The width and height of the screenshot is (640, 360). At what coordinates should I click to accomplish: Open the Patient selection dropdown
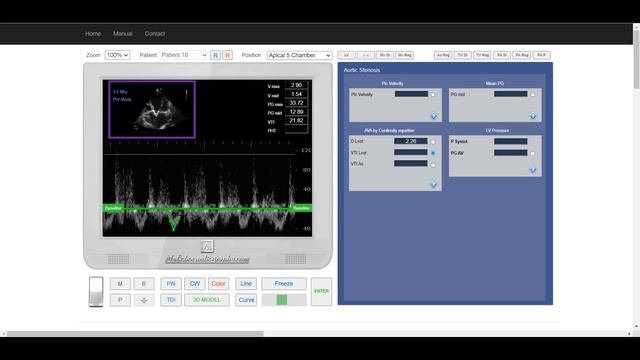point(184,55)
